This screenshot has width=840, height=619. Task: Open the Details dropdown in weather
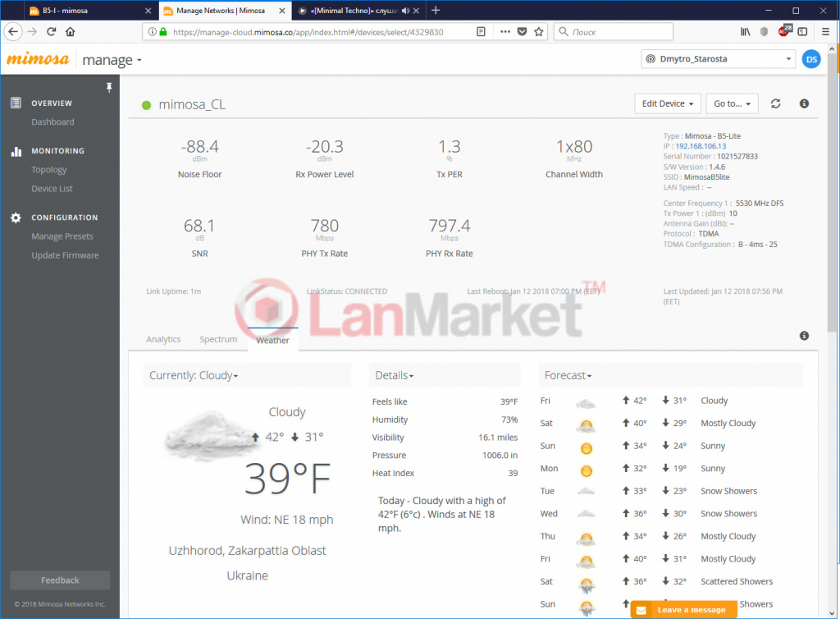coord(395,376)
